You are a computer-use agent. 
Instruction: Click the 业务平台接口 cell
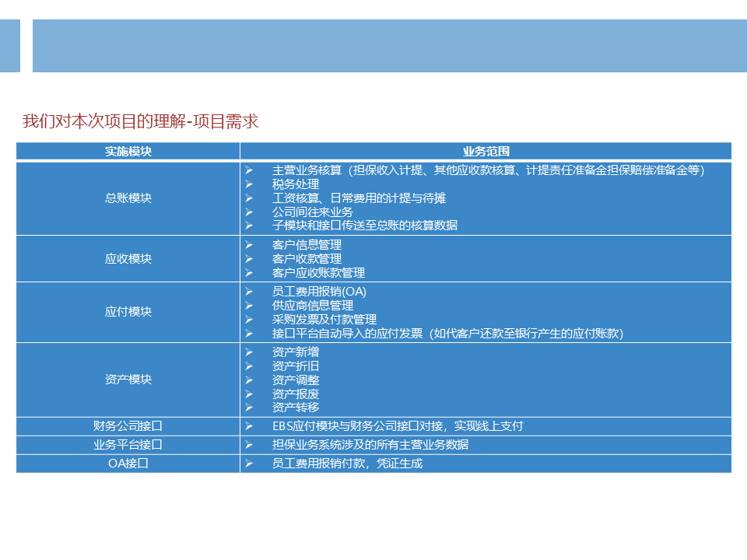click(x=128, y=445)
